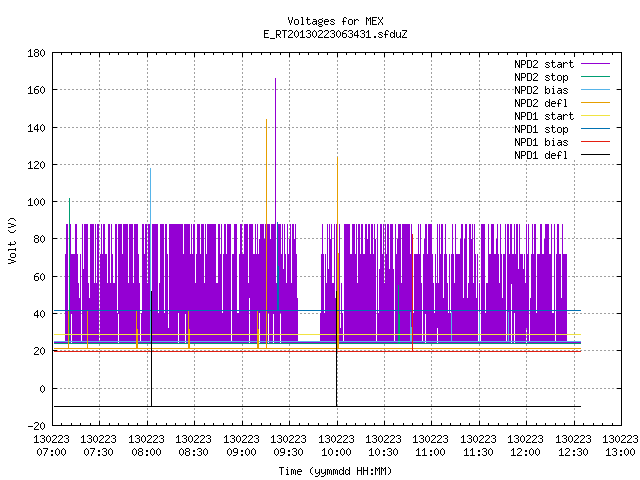Click the black NPD1 defl legend line
Image resolution: width=640 pixels, height=480 pixels.
595,155
